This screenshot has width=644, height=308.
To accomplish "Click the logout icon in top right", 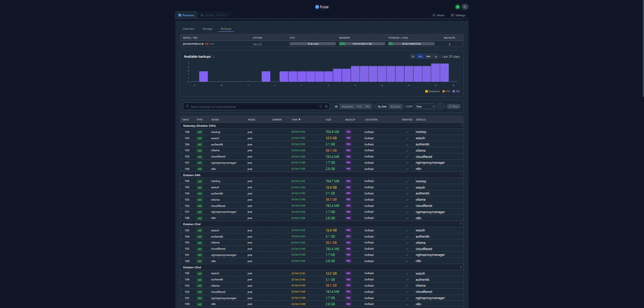I will click(465, 7).
